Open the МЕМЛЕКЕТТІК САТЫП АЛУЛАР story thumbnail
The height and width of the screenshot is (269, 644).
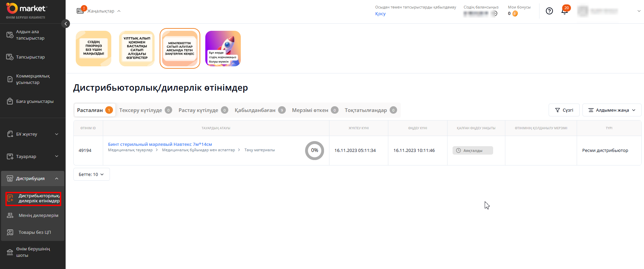pyautogui.click(x=180, y=48)
